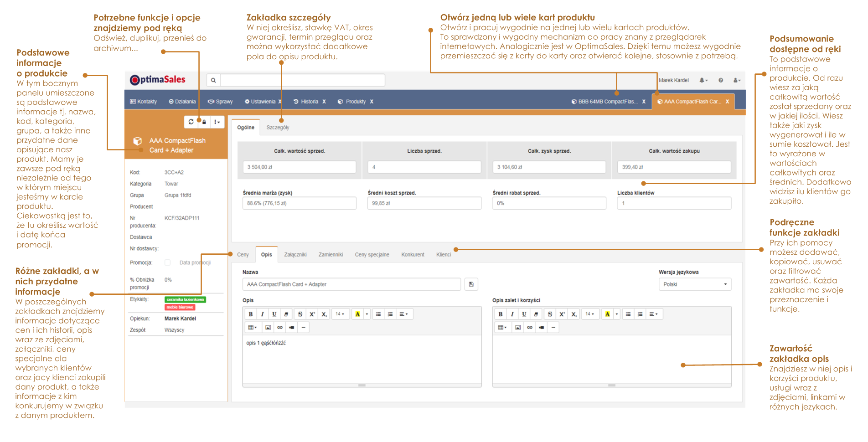Toggle italic in the Opis zalet i korzyści editor

(512, 314)
